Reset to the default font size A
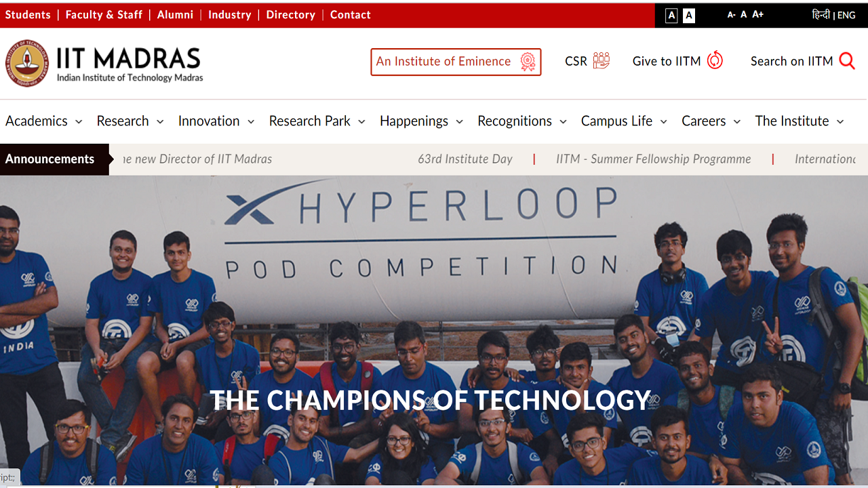868x488 pixels. (x=744, y=15)
